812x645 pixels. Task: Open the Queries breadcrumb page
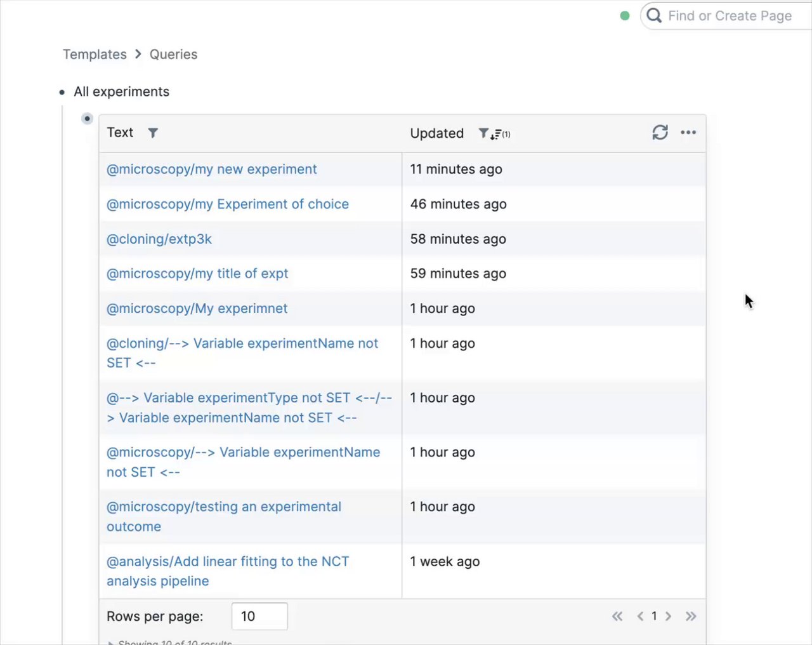[173, 55]
